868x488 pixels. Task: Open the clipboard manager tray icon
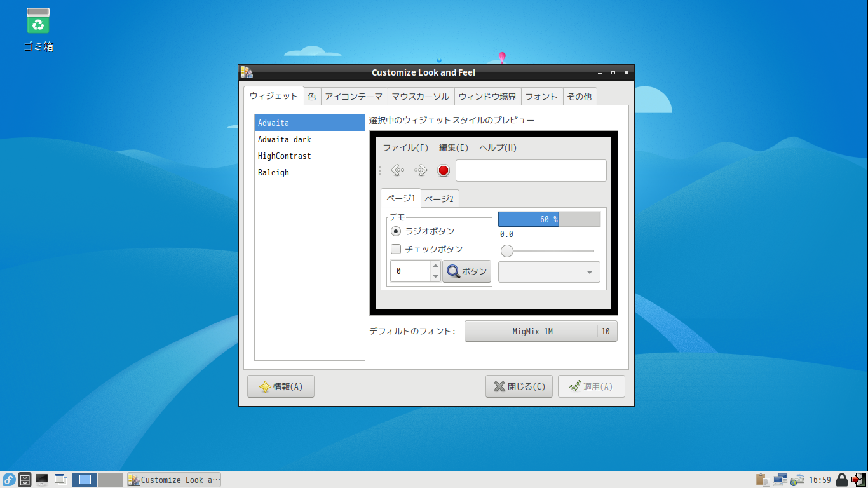coord(762,480)
